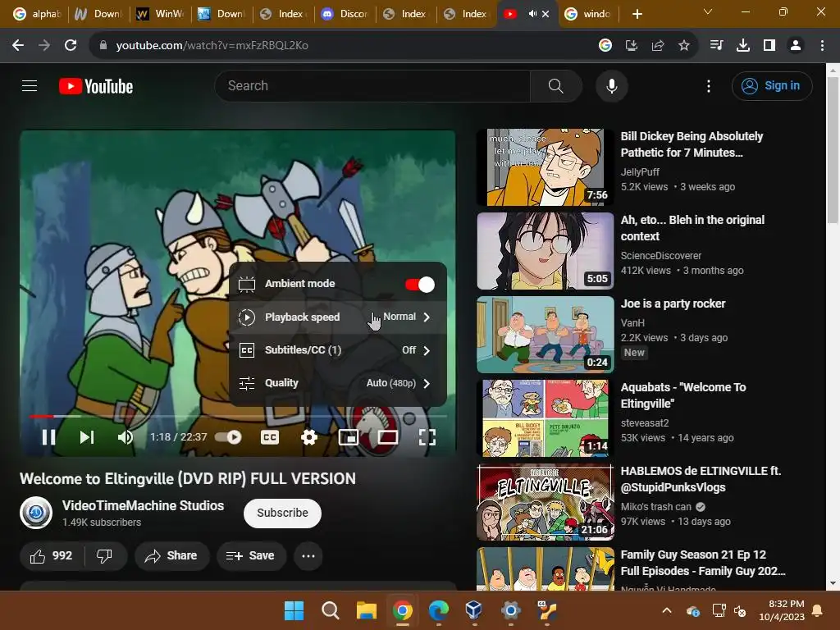This screenshot has height=630, width=840.
Task: Go back in browser history
Action: coord(18,46)
